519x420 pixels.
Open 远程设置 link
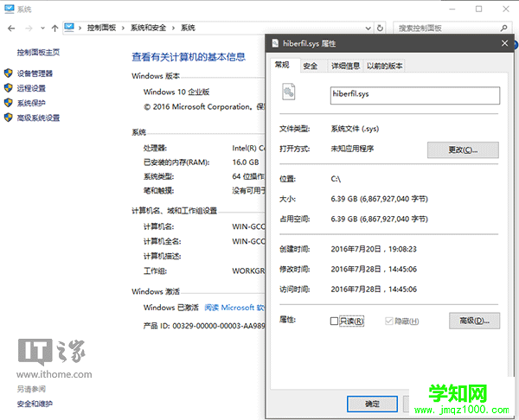click(31, 88)
